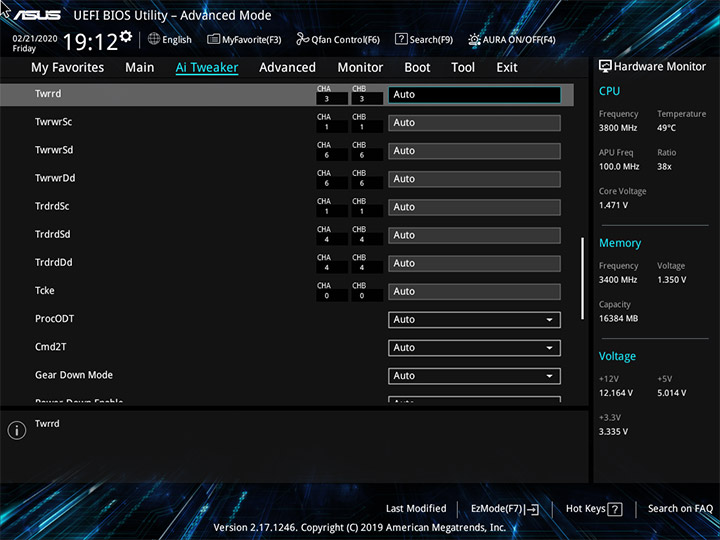720x540 pixels.
Task: Click the Hardware Monitor display icon
Action: coord(605,66)
